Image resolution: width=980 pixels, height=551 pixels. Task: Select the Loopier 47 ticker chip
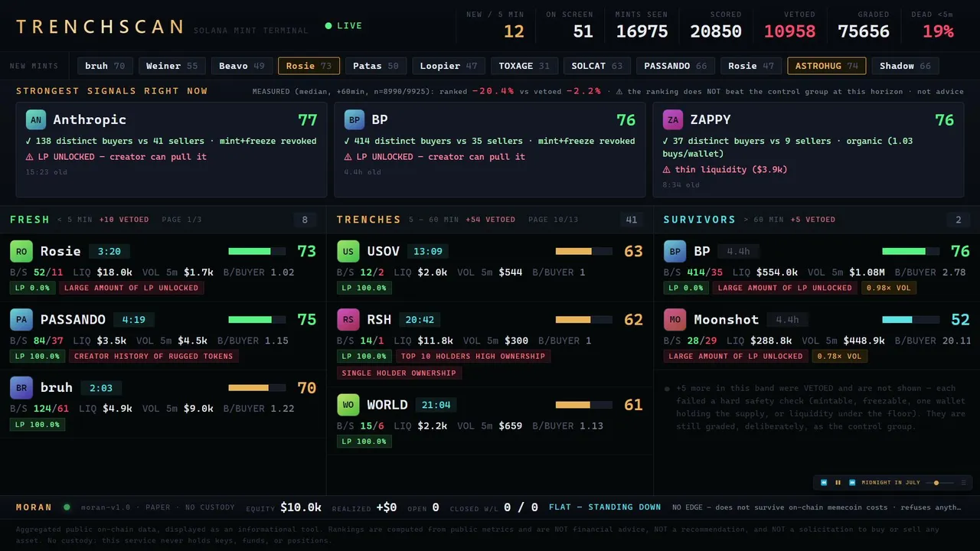pyautogui.click(x=449, y=66)
